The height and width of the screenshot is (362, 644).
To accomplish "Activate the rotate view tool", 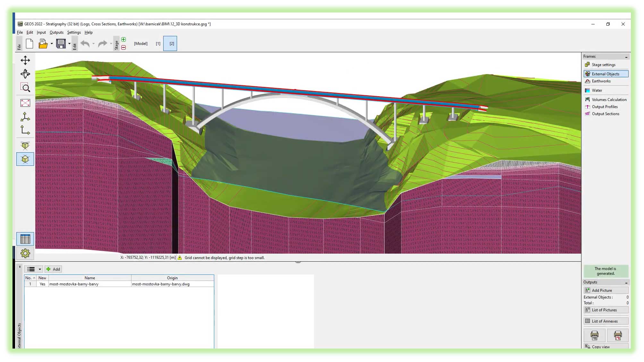I will click(25, 74).
